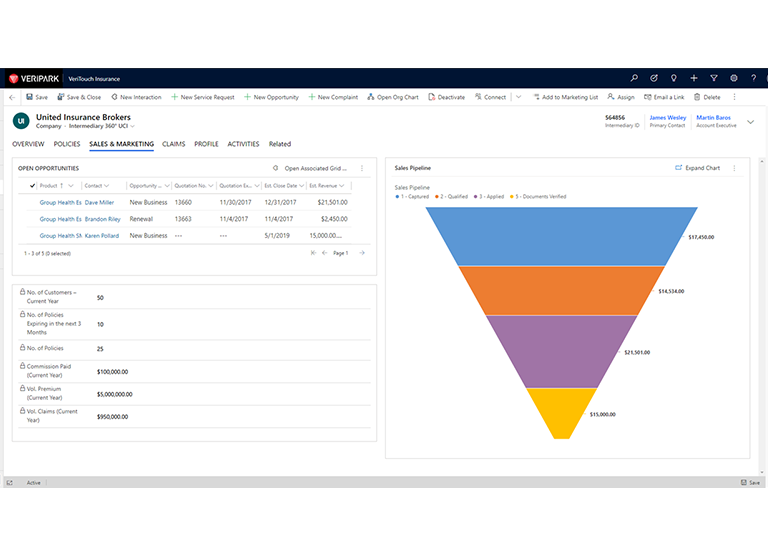This screenshot has width=768, height=549.
Task: Open the Product column dropdown
Action: (x=71, y=186)
